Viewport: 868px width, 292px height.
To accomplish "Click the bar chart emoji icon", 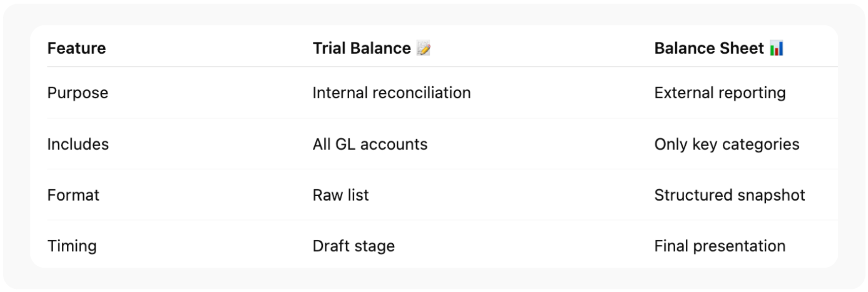I will (x=776, y=49).
